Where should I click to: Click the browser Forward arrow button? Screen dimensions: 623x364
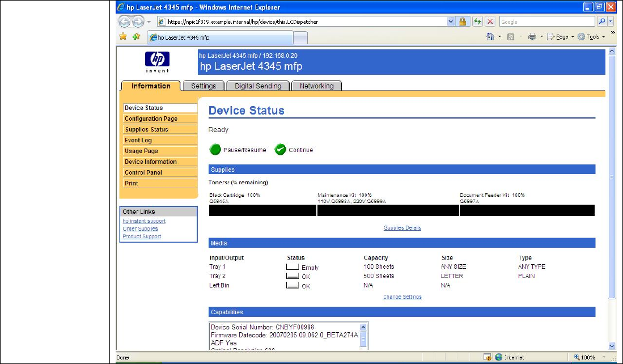pyautogui.click(x=138, y=22)
